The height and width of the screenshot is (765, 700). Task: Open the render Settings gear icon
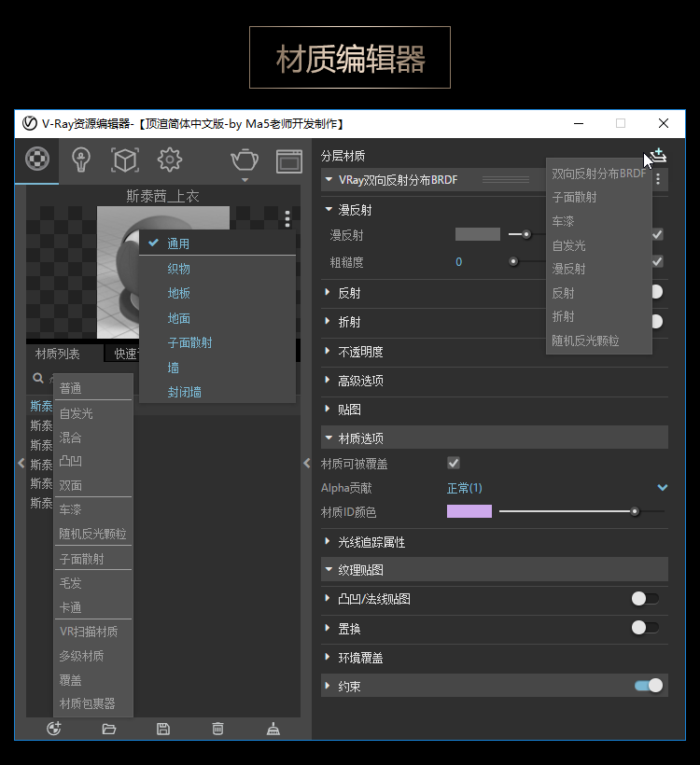click(169, 160)
